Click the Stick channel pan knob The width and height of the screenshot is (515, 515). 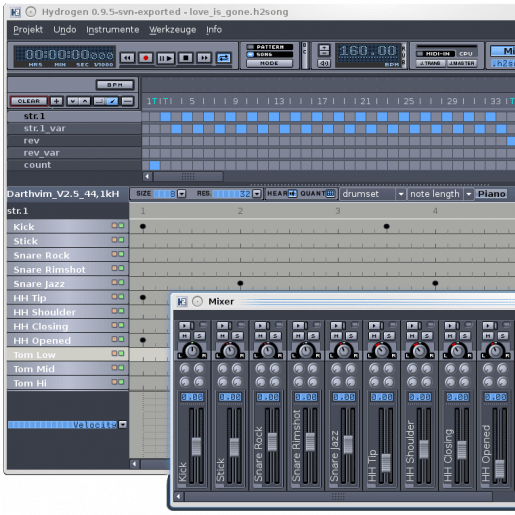coord(230,350)
